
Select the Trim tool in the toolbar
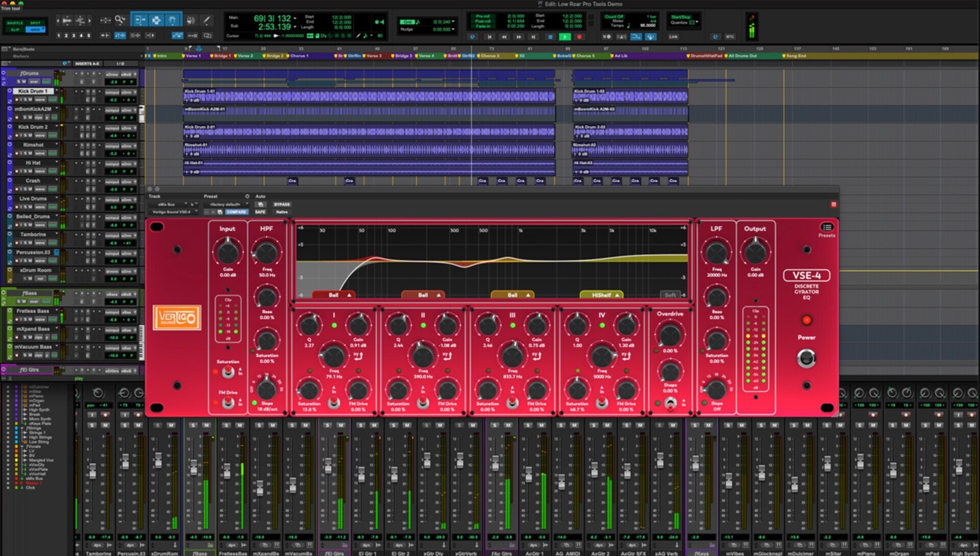coord(139,20)
